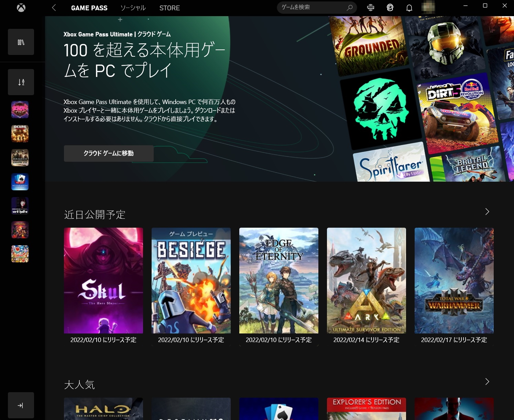Click 2022/02/14 にリリース予定 text
This screenshot has width=514, height=420.
(367, 340)
